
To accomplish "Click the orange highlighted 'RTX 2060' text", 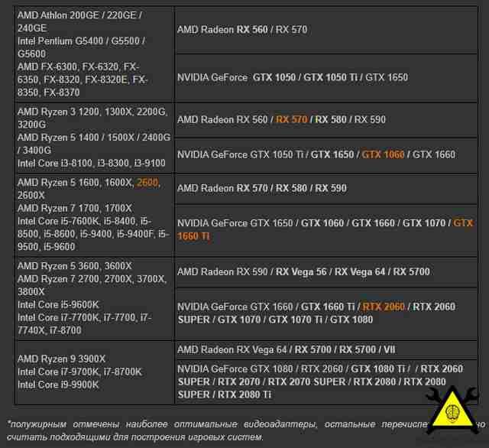I will pyautogui.click(x=384, y=307).
